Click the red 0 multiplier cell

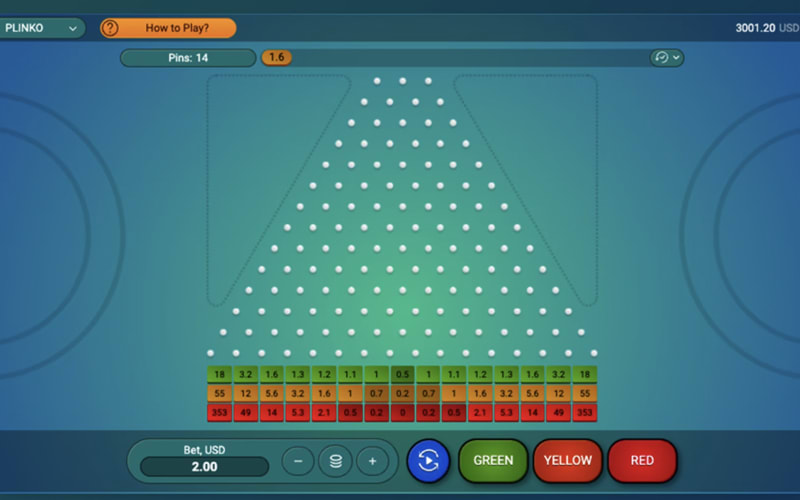(403, 412)
